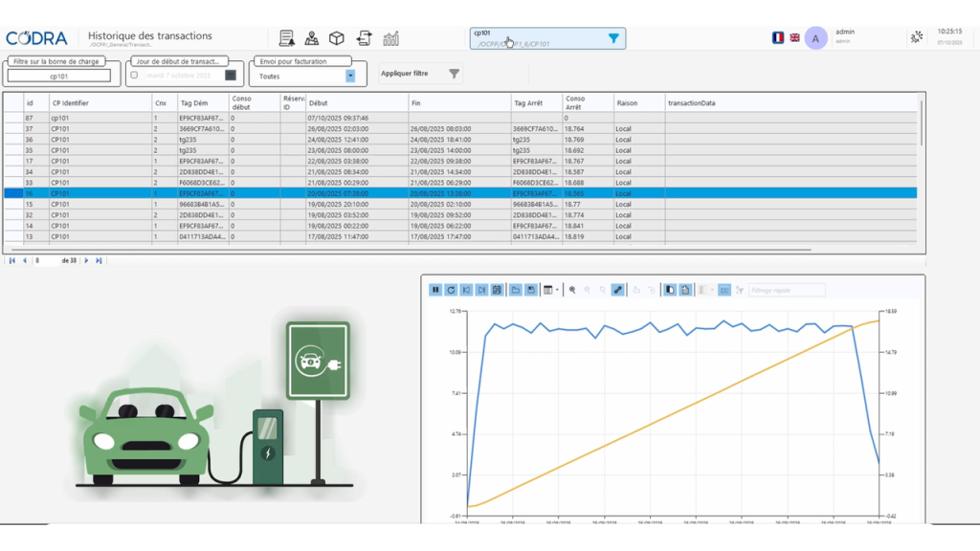Open the map location icon in header

[x=312, y=38]
